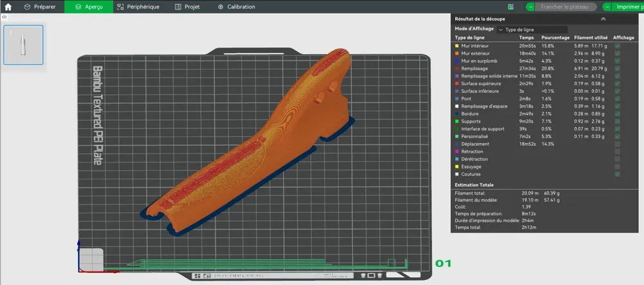Click the Calibration tab icon

coord(220,7)
